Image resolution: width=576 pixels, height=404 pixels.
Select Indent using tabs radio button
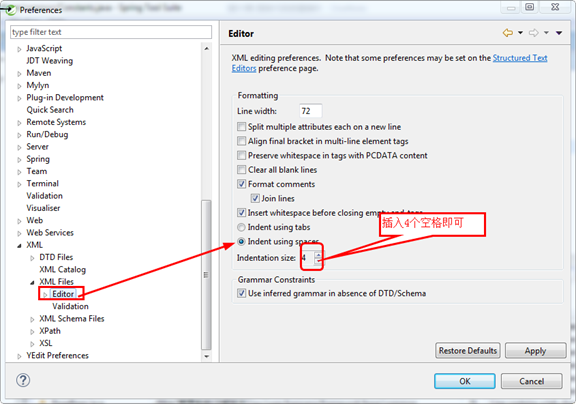241,227
